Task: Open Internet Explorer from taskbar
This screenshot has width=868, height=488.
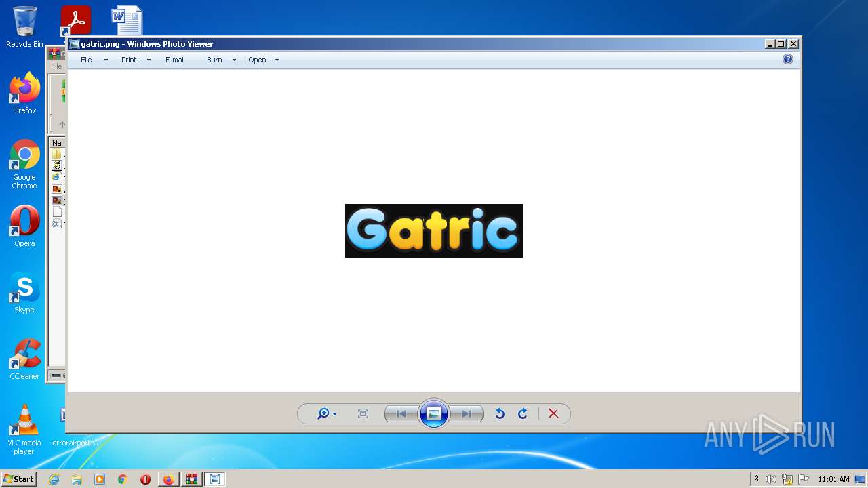Action: pos(54,479)
